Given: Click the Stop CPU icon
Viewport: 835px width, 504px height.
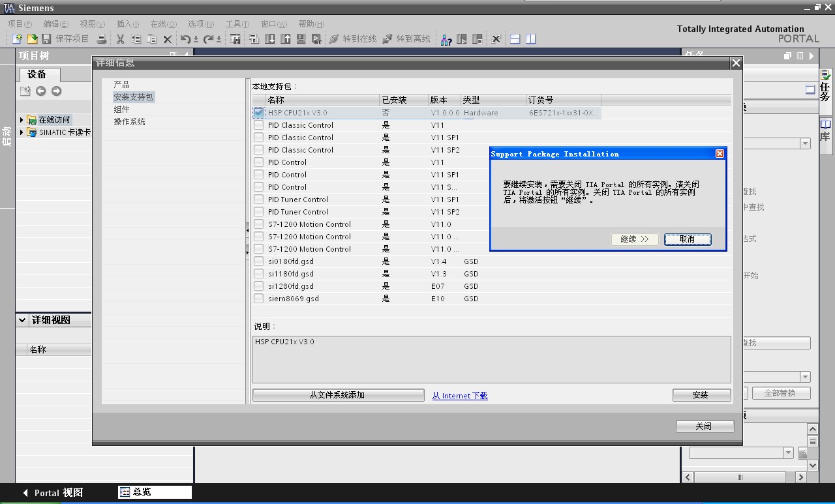Looking at the screenshot, I should click(478, 39).
